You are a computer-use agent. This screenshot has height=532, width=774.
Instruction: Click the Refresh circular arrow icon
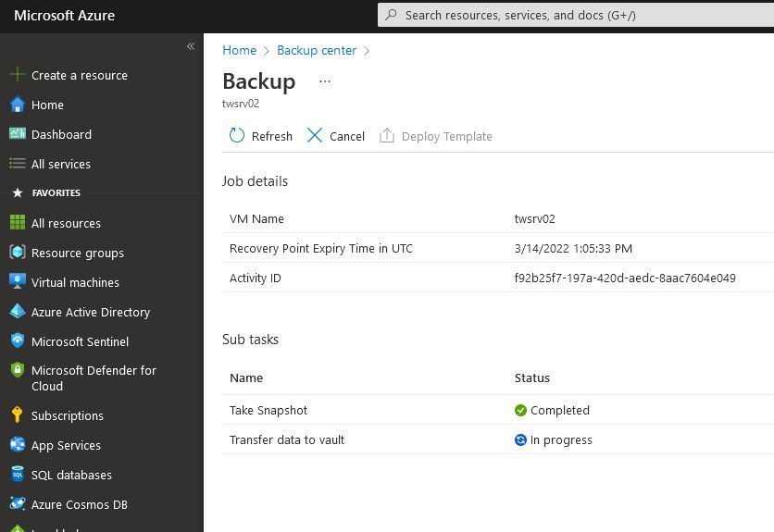pyautogui.click(x=236, y=135)
